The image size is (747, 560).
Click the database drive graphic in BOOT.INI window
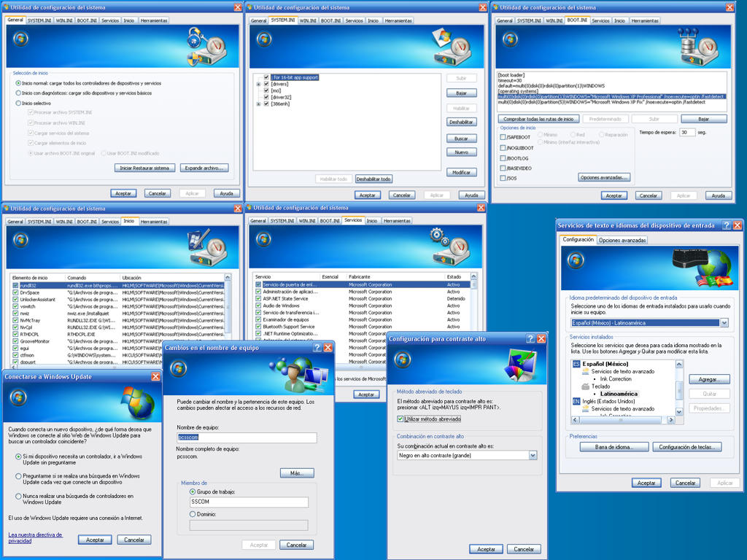697,47
